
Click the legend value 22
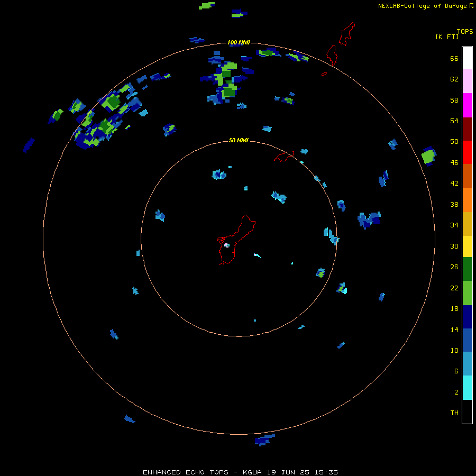tap(454, 288)
